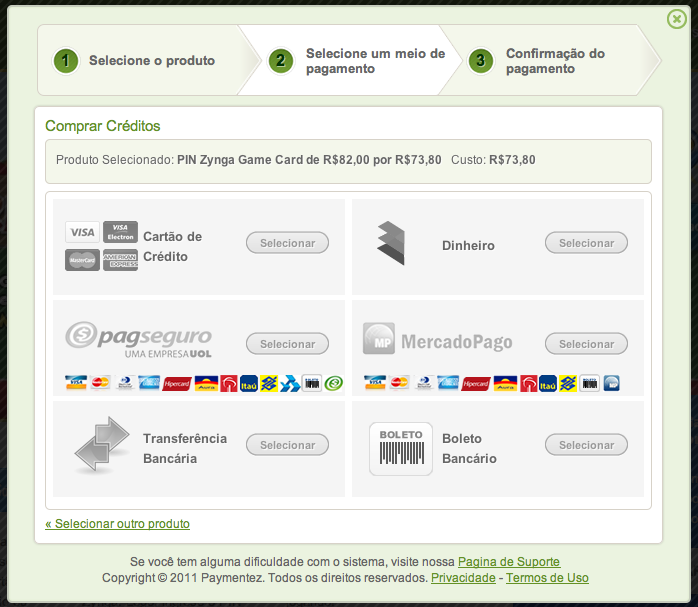Click the Aura icon under MercadoPago

pyautogui.click(x=505, y=383)
